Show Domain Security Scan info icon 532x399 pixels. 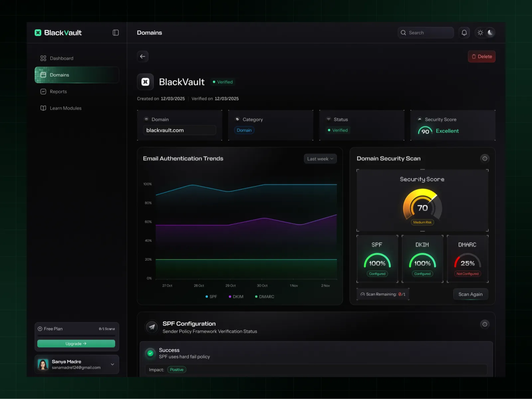(x=485, y=159)
